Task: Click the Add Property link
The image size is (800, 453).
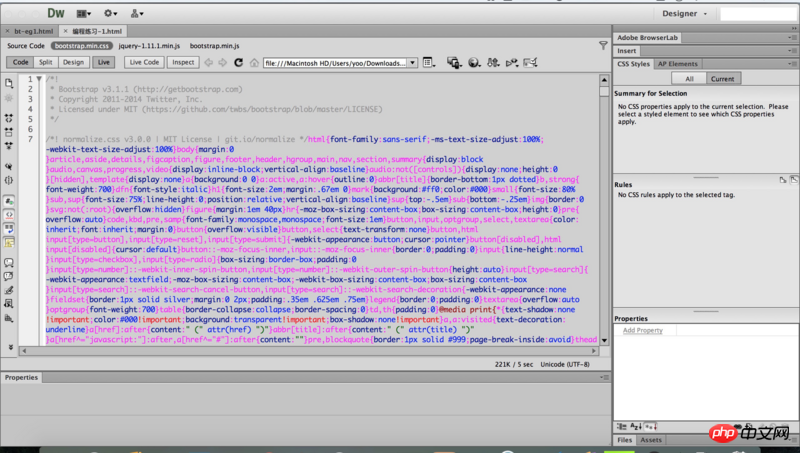Action: click(x=642, y=331)
